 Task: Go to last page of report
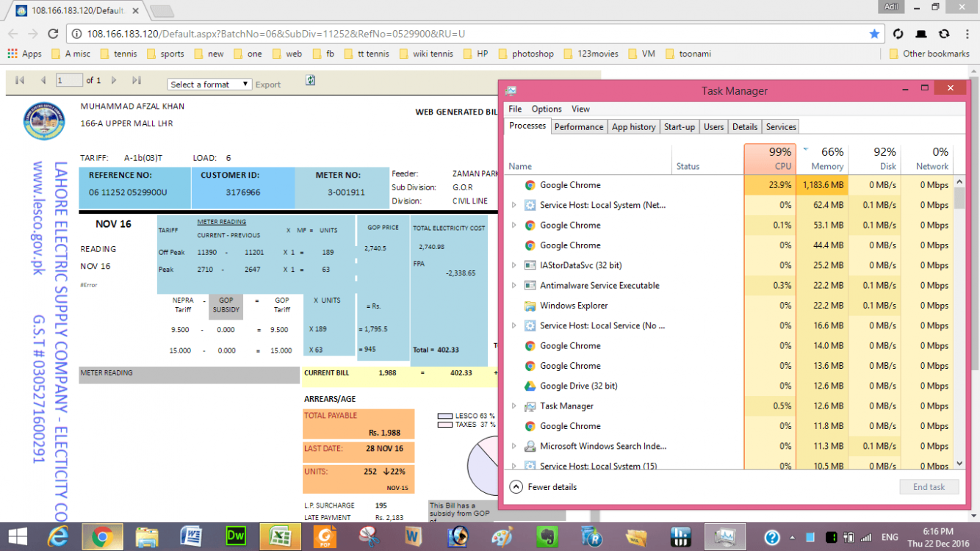137,80
